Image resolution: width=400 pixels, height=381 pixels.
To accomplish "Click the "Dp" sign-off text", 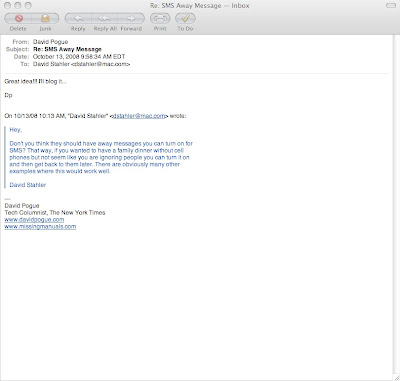I will coord(8,95).
